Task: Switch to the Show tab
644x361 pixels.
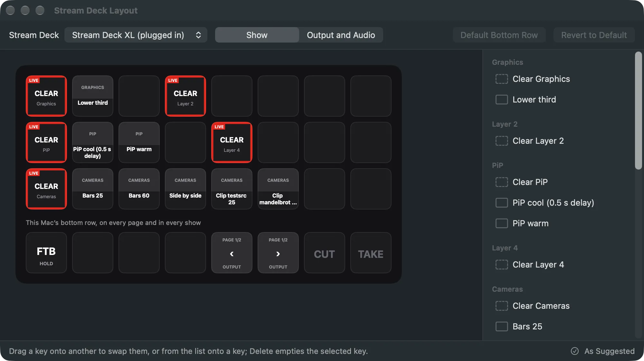Action: [257, 35]
